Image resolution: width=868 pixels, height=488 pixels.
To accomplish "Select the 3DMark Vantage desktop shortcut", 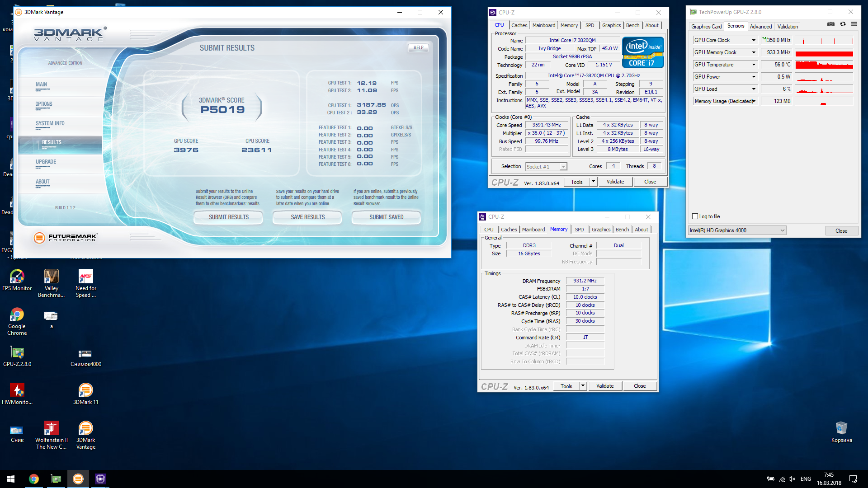I will (86, 435).
